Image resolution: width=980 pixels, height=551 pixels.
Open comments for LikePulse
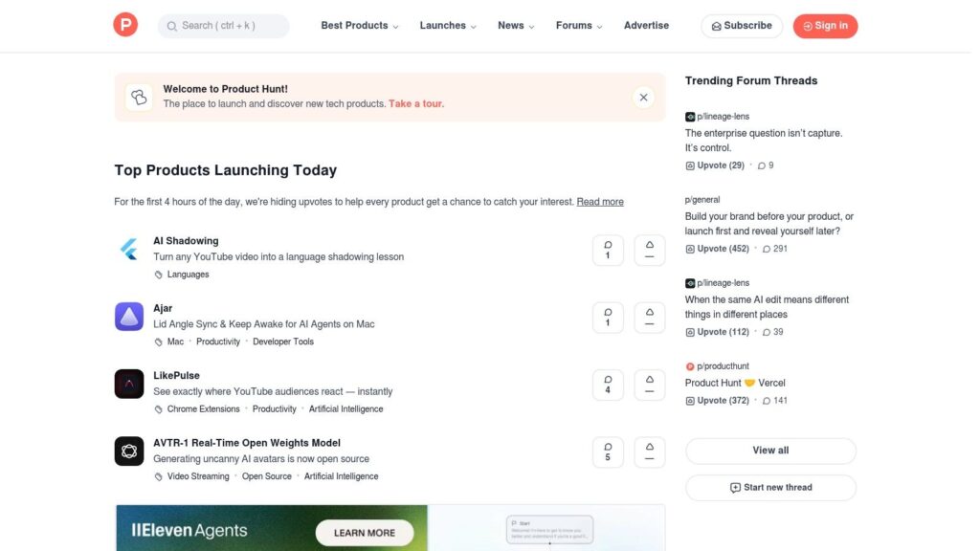(x=608, y=385)
